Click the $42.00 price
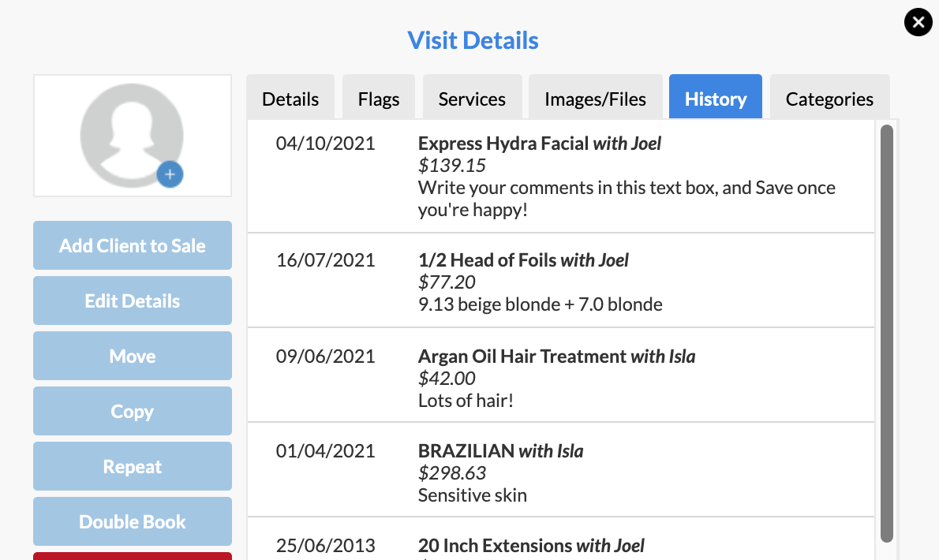Screen dimensions: 939x560 tap(447, 379)
